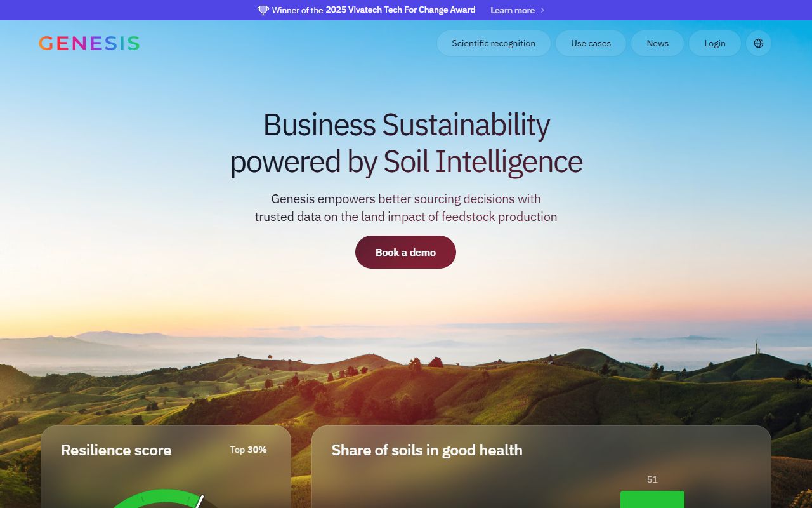Book a demo with the dark red button

tap(405, 252)
